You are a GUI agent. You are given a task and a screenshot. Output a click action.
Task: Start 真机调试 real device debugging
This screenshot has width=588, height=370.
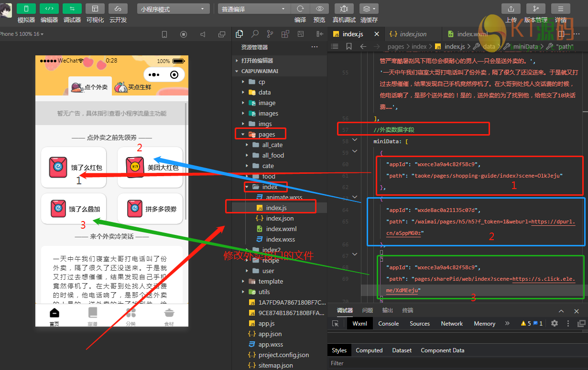pos(344,9)
